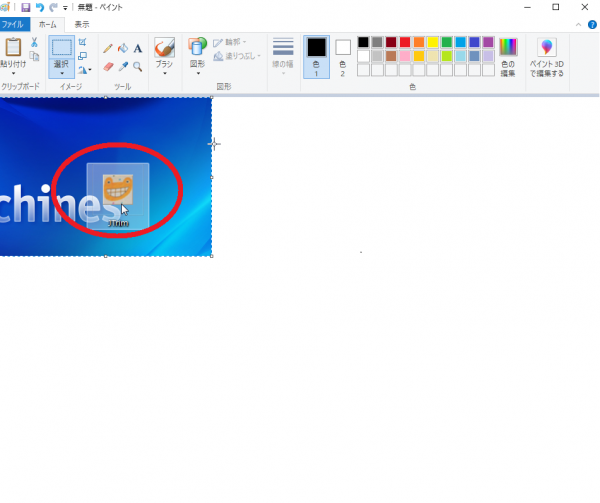
Task: Open the 選択 selection dropdown arrow
Action: 61,73
